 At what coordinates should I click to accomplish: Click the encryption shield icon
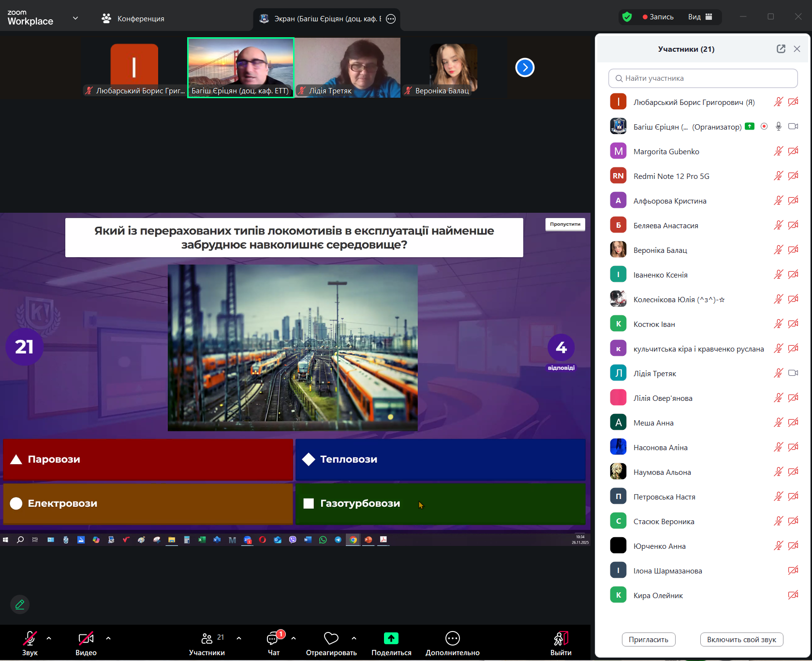(x=627, y=17)
